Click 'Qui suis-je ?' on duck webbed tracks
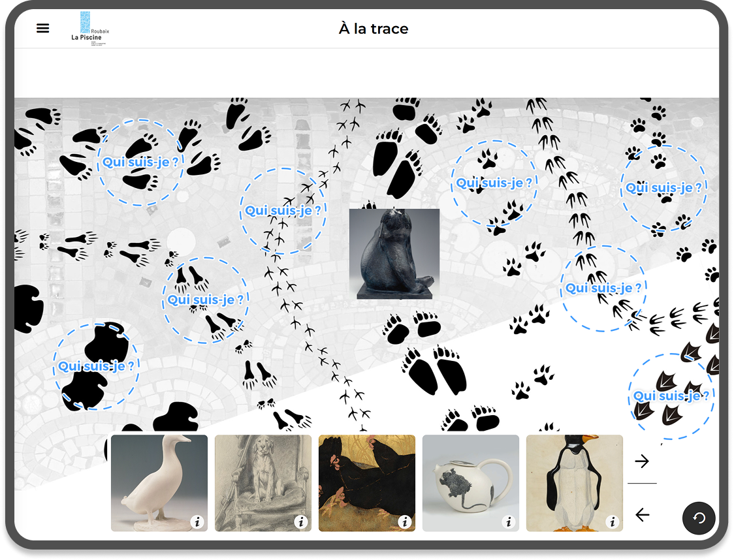Image resolution: width=734 pixels, height=560 pixels. (671, 396)
